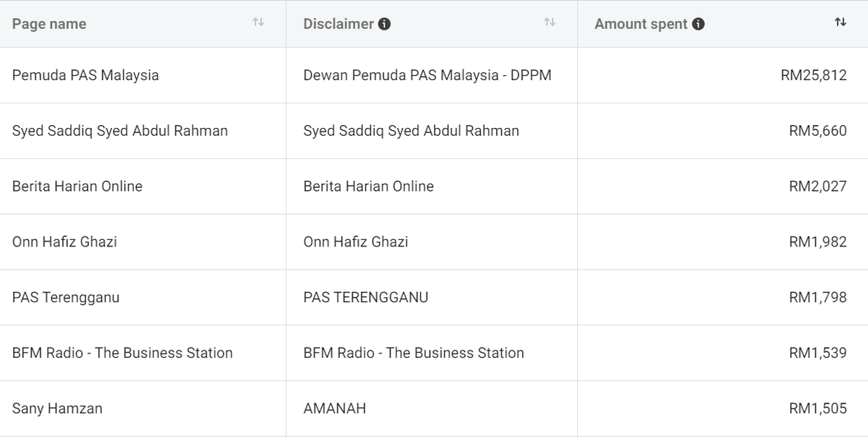Select Syed Saddiq Syed Abdul Rahman page name
868x438 pixels.
120,131
